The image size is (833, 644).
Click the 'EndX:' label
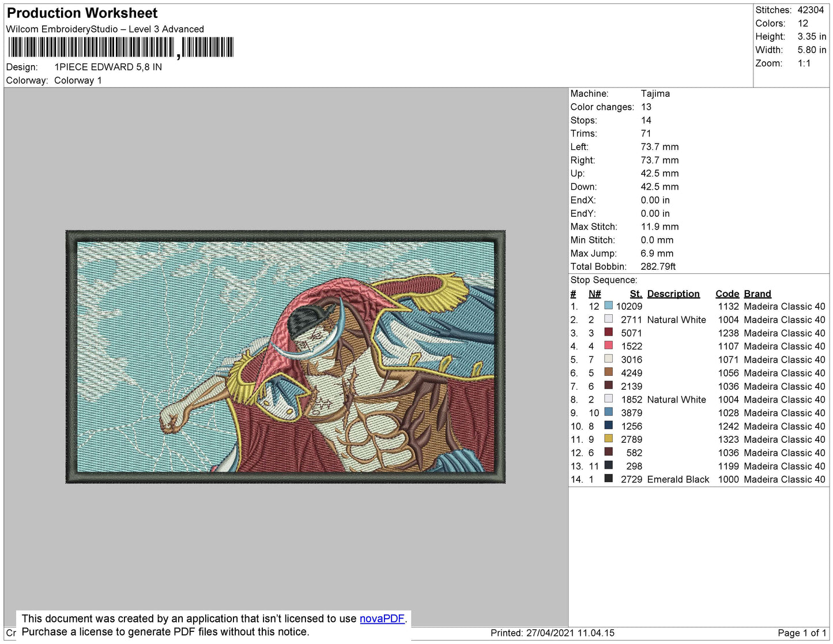(x=583, y=200)
